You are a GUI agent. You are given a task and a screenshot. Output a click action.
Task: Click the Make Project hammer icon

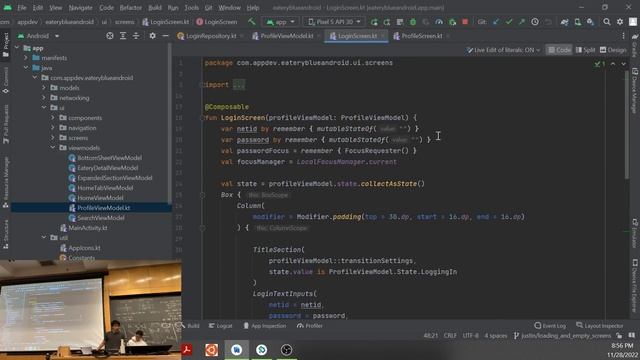252,22
